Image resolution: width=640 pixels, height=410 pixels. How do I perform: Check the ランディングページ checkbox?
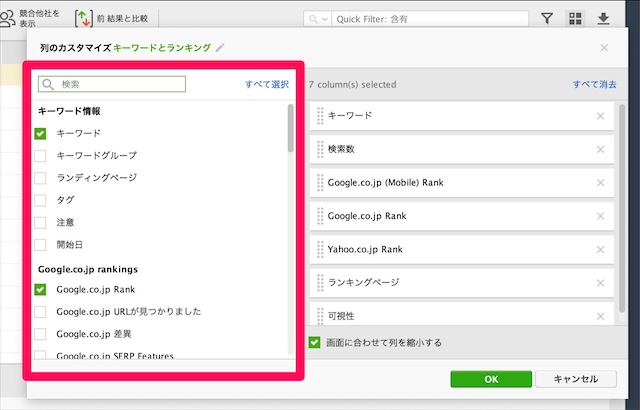point(40,178)
